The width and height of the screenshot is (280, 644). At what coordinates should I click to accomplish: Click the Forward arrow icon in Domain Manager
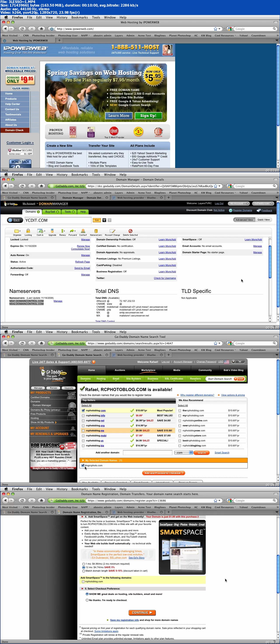pos(72,231)
